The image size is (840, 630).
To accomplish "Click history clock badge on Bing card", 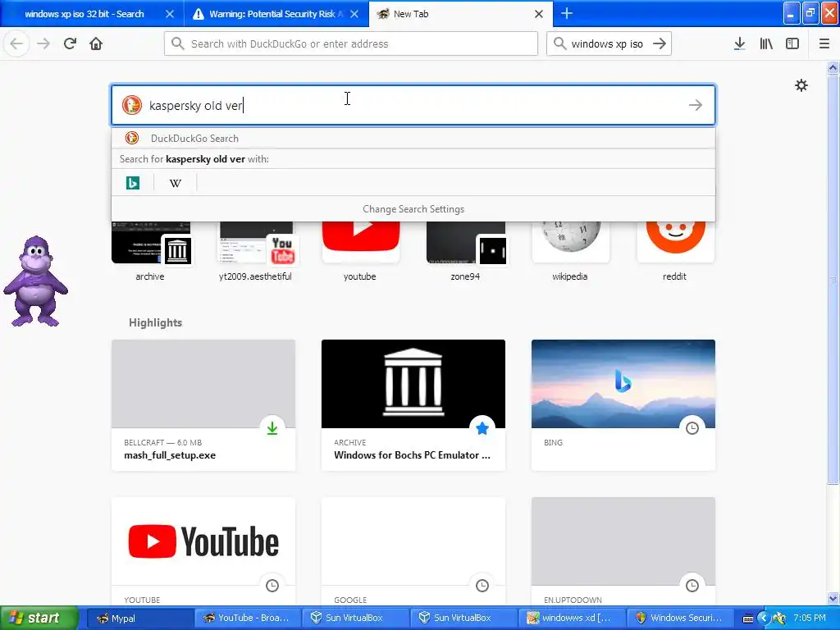I will click(x=692, y=428).
